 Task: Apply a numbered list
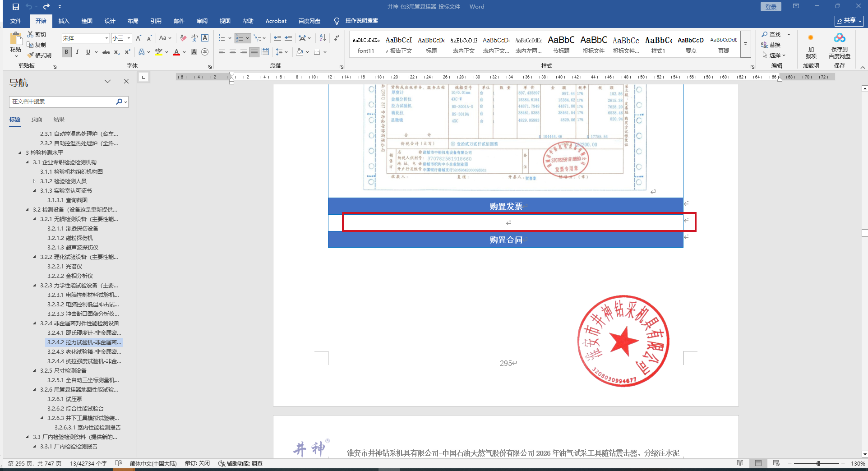[240, 38]
